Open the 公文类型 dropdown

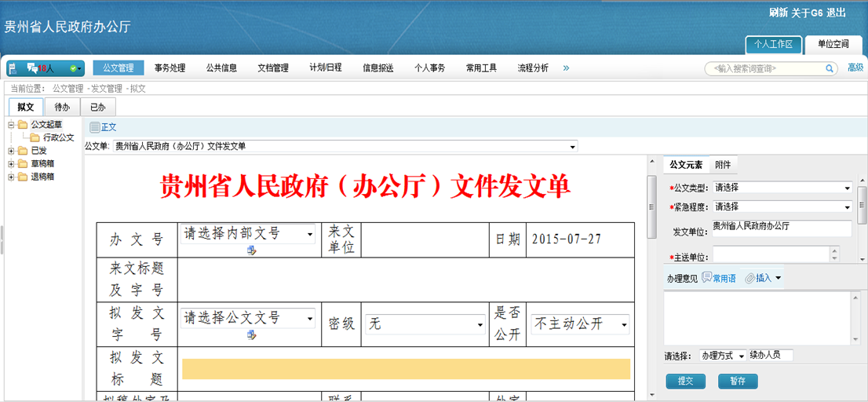tap(782, 188)
